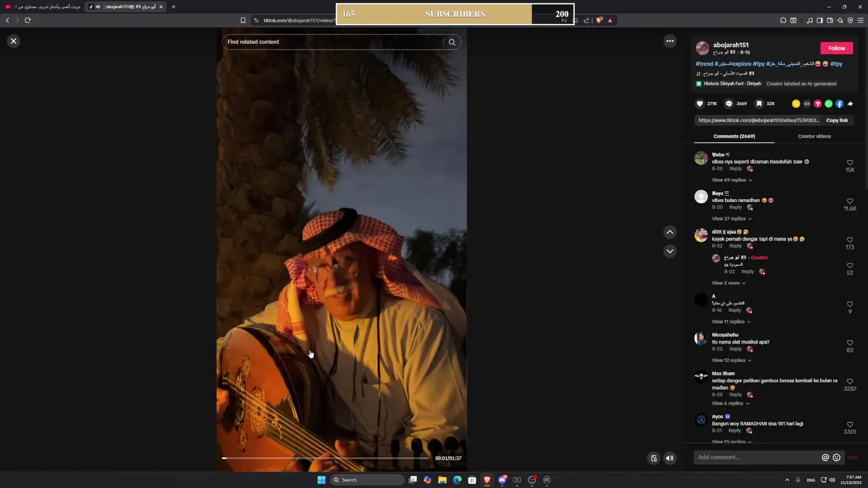Reply to 'Bangun woy RAMADHAN' comment
Screen dimensions: 868x488
pos(735,430)
